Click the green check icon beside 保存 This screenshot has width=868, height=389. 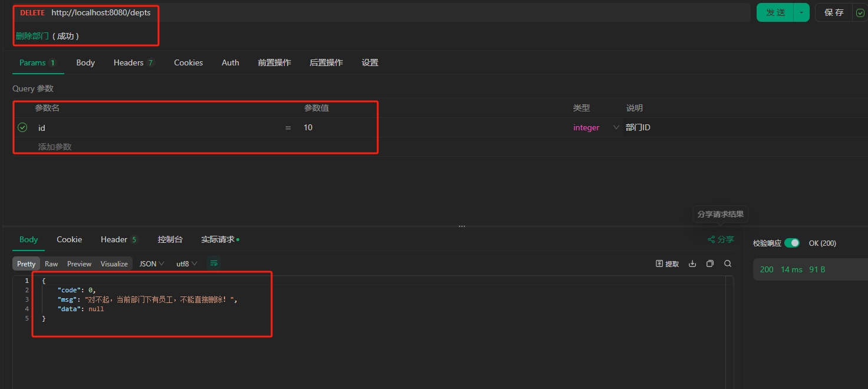[x=860, y=12]
